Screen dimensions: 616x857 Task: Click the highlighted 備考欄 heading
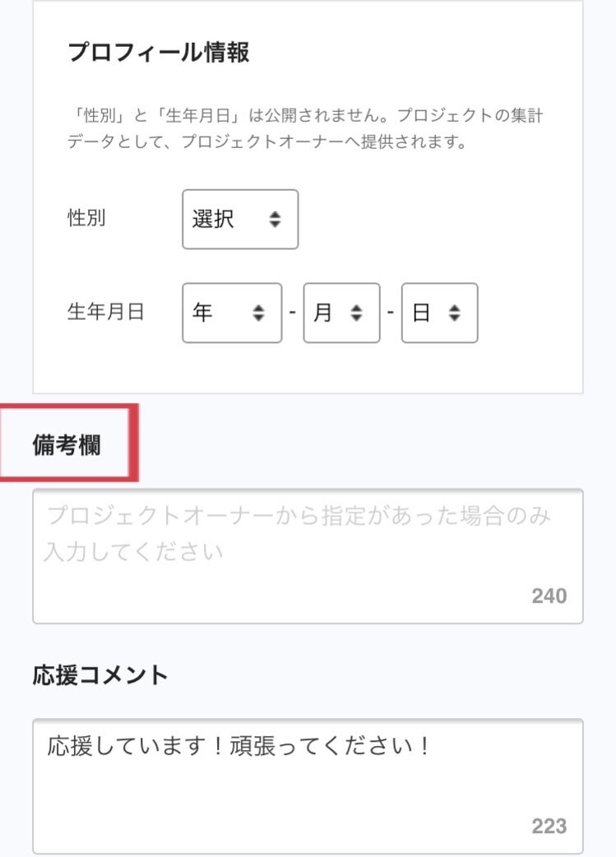67,445
